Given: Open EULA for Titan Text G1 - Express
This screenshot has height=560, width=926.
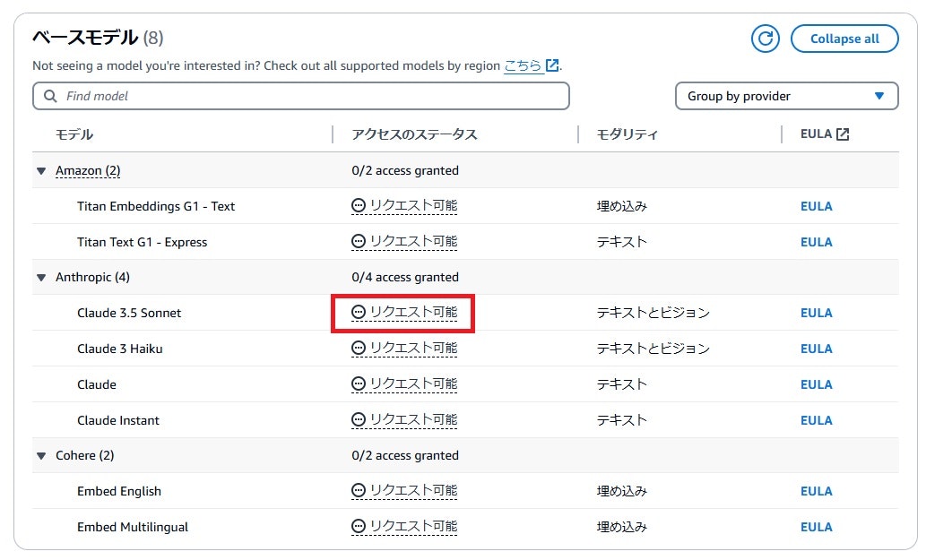Looking at the screenshot, I should click(816, 243).
